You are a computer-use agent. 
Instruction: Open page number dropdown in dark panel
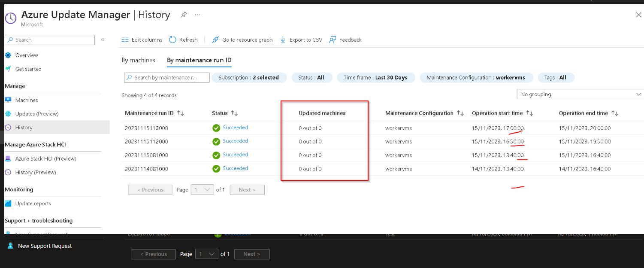coord(207,254)
